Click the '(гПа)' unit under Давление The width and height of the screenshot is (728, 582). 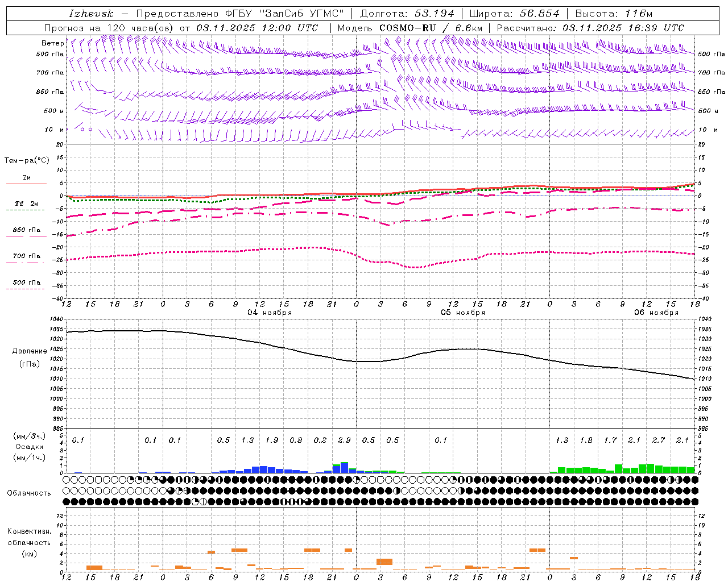pyautogui.click(x=30, y=364)
